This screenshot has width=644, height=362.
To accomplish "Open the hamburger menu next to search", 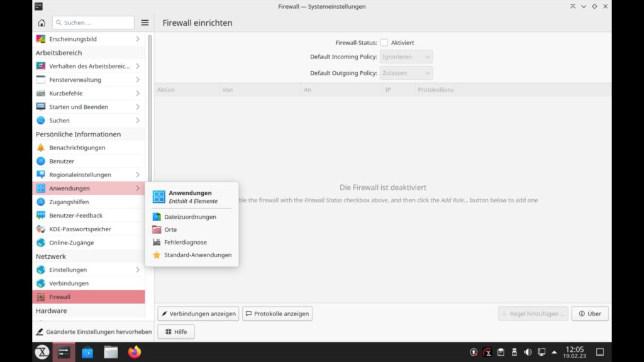I will 145,23.
